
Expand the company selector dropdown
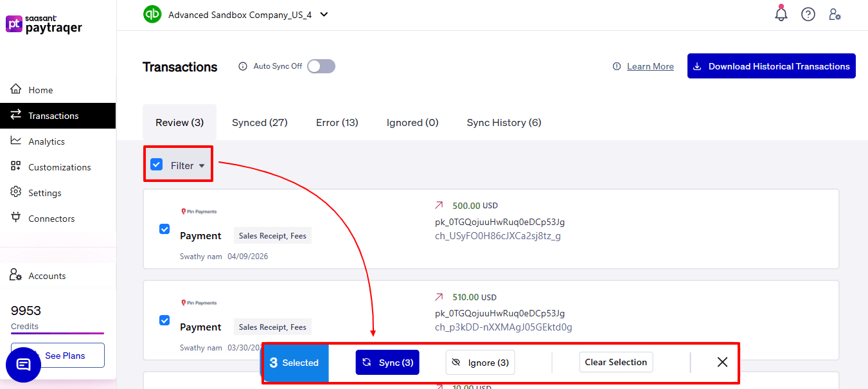[x=324, y=14]
